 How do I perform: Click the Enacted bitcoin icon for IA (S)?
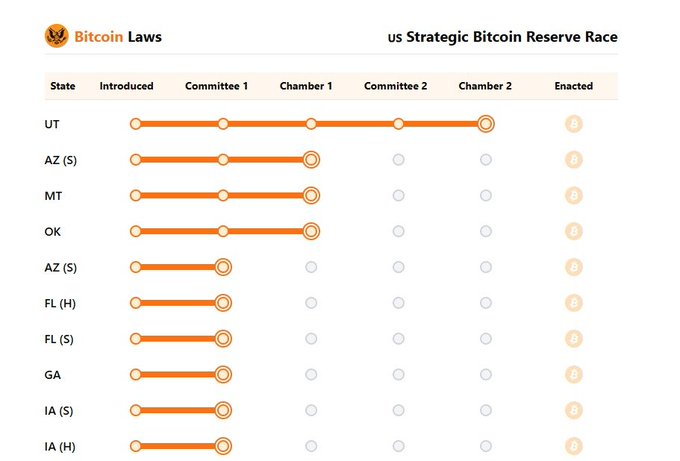pyautogui.click(x=573, y=410)
